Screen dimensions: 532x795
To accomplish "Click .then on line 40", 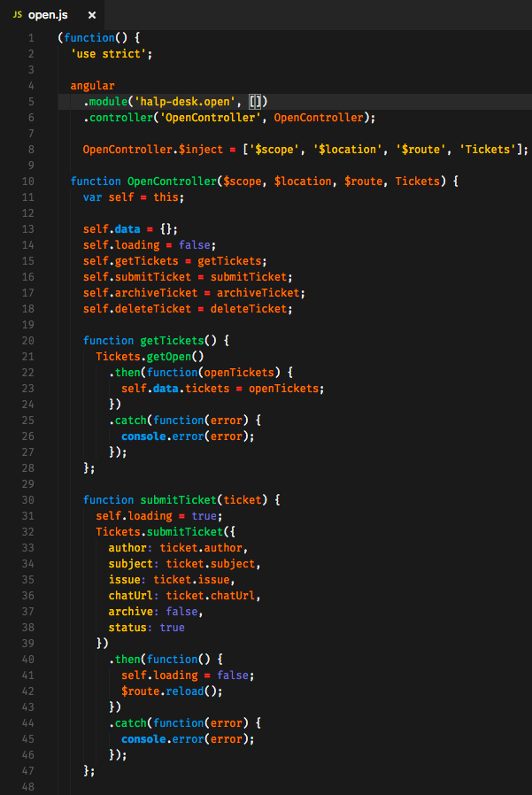I will [x=124, y=660].
